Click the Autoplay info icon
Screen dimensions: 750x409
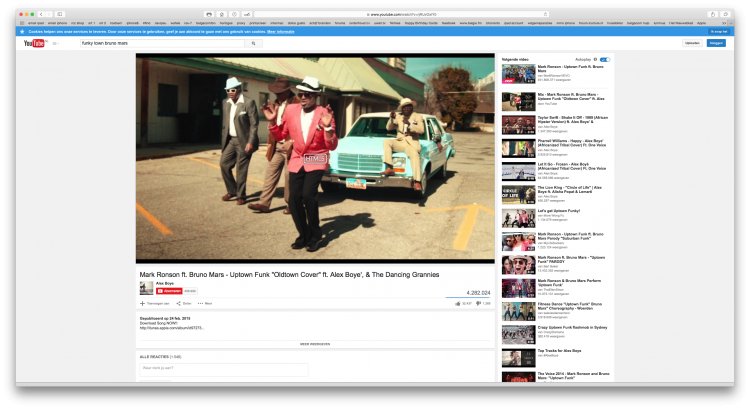pos(595,60)
